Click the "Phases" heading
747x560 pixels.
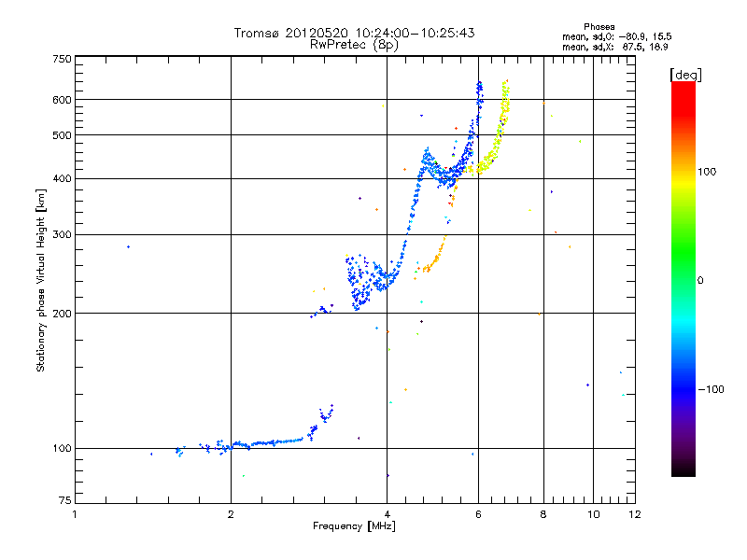[599, 27]
